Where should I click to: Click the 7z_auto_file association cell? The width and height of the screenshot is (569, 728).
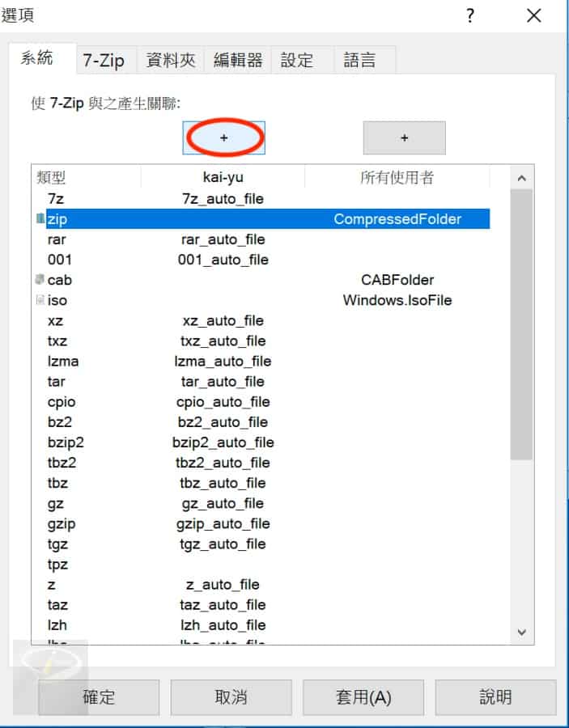pyautogui.click(x=223, y=199)
